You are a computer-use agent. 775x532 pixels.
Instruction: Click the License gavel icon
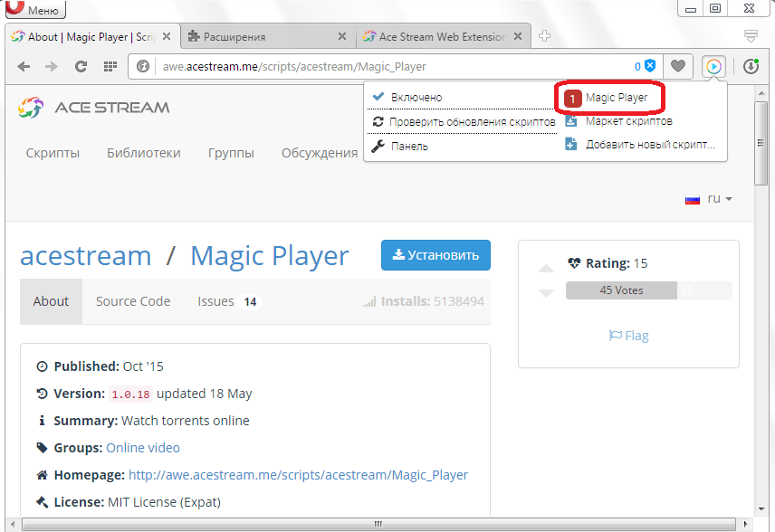[42, 502]
